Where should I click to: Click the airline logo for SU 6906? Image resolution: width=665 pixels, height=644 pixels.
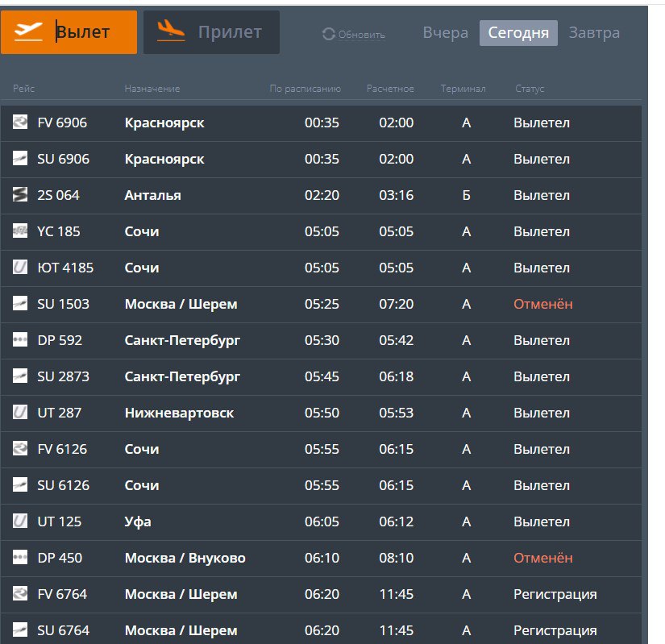coord(20,158)
